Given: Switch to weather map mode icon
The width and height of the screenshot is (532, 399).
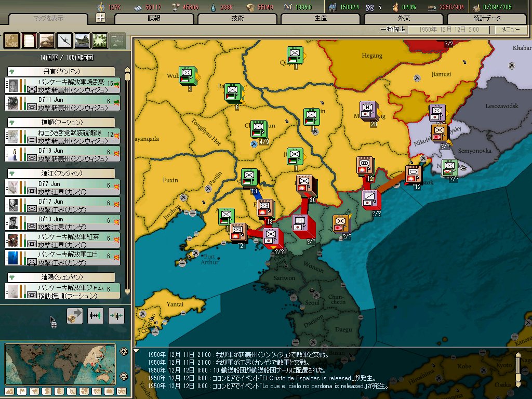Looking at the screenshot, I should click(x=34, y=391).
